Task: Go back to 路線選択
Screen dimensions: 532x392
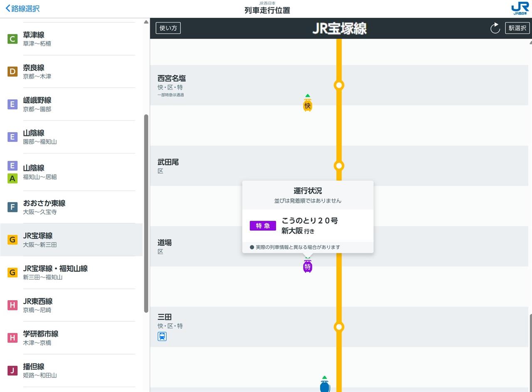Action: (22, 8)
